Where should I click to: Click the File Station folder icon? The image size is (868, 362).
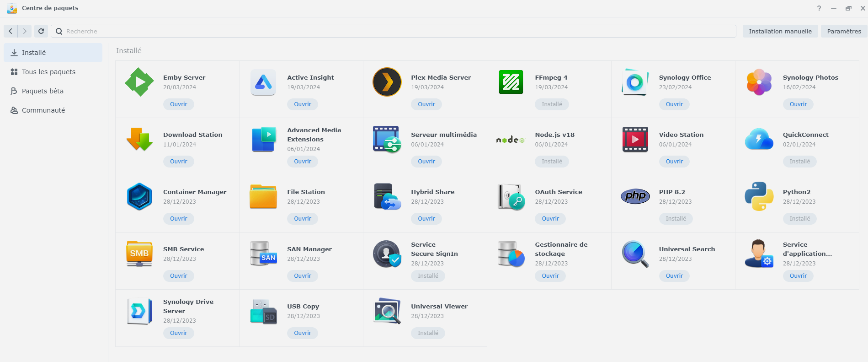[x=263, y=196]
